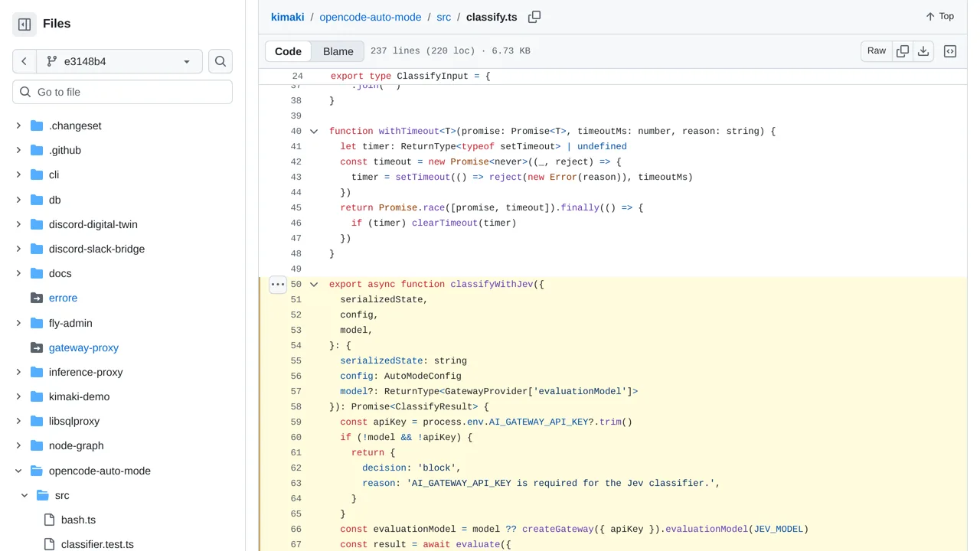Expand the cli folder

[x=18, y=174]
